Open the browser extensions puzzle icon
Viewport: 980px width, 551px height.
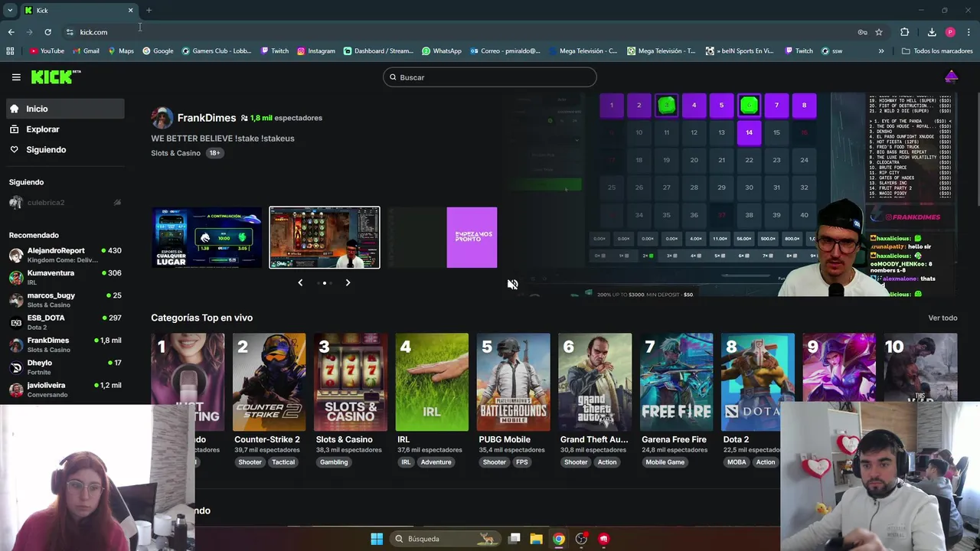[904, 32]
